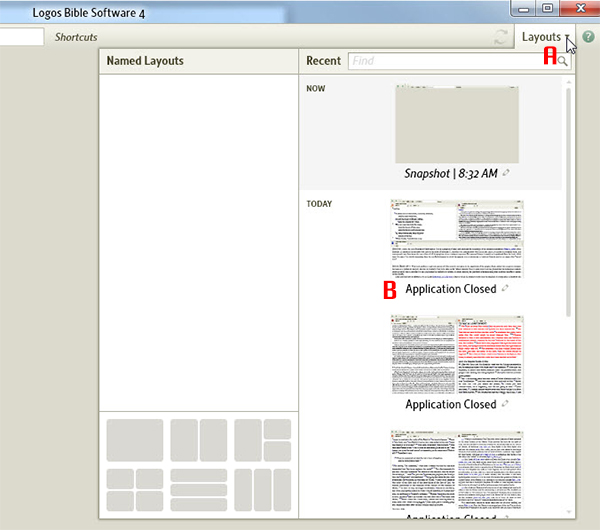
Task: Click the magnifier icon in Find box
Action: [x=562, y=61]
